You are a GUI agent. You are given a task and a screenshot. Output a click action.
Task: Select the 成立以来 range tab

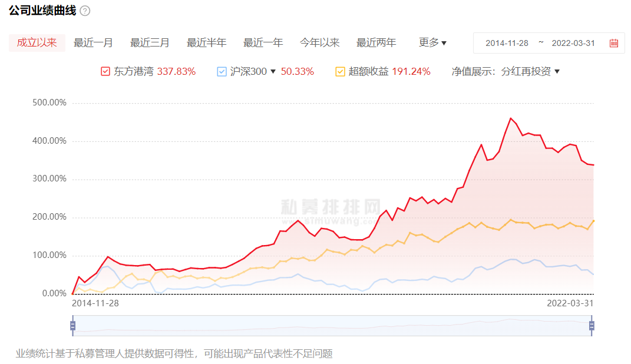pos(37,42)
